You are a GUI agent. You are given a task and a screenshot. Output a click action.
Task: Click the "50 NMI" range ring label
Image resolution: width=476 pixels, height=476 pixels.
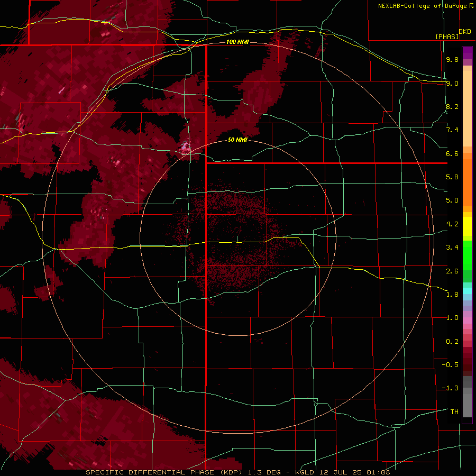(x=237, y=140)
